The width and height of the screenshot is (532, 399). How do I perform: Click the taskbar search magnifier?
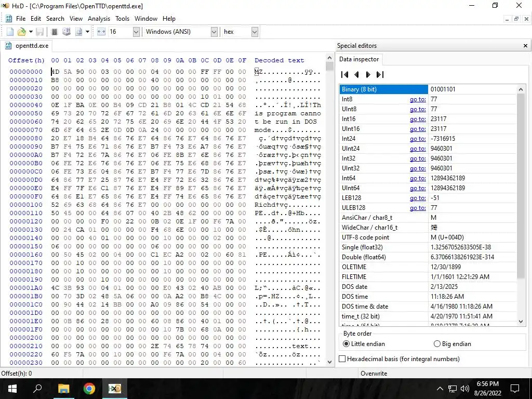[37, 389]
